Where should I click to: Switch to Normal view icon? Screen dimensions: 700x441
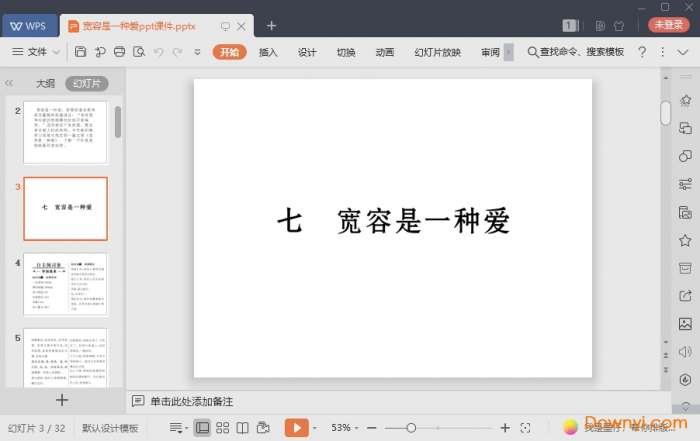click(x=202, y=428)
